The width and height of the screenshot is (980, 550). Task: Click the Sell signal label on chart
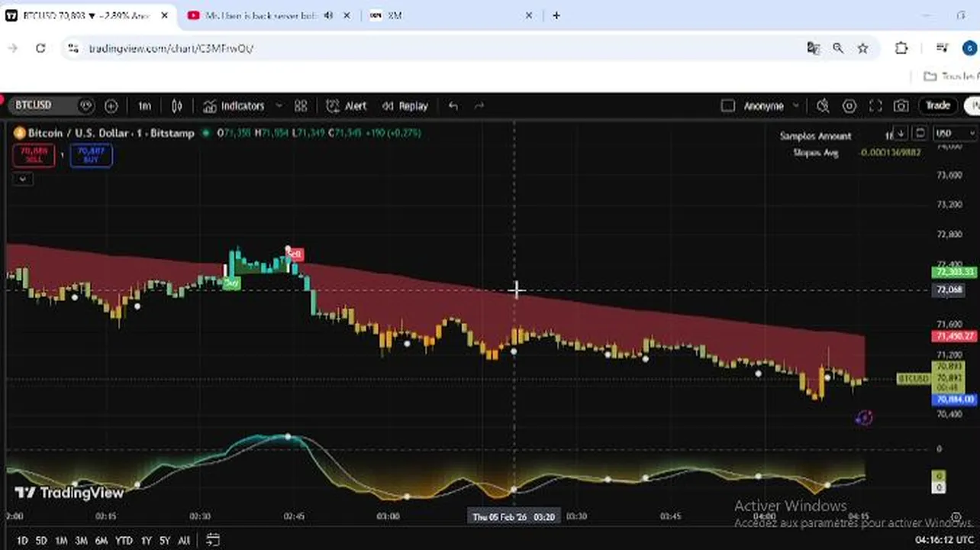tap(295, 254)
